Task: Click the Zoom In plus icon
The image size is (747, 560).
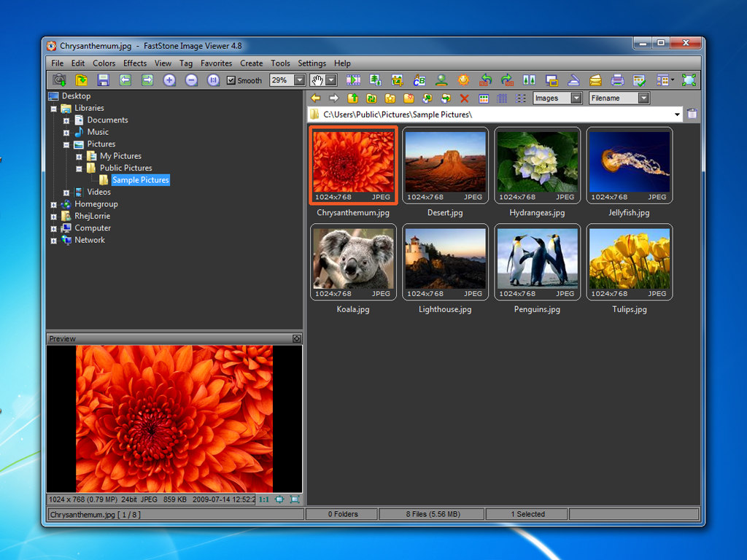Action: point(169,80)
